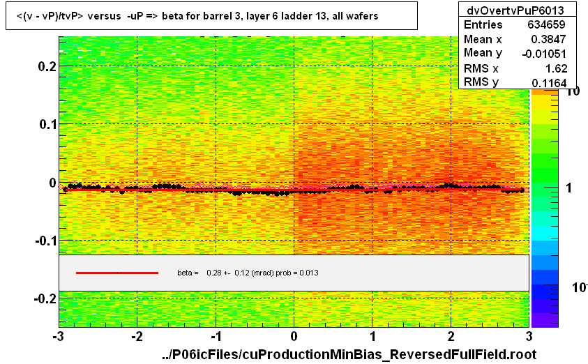Click the yellow band of color palette
Image resolution: width=588 pixels, height=364 pixels.
pyautogui.click(x=545, y=102)
